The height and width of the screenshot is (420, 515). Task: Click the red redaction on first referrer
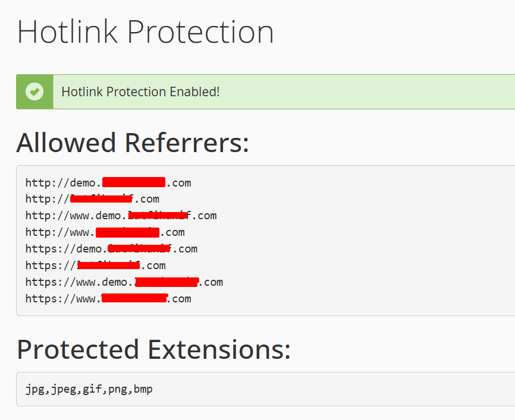pyautogui.click(x=134, y=182)
